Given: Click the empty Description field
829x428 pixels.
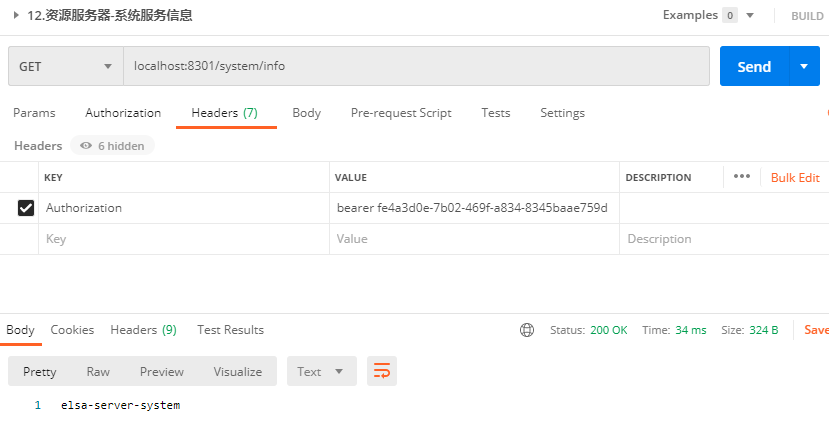Looking at the screenshot, I should point(724,239).
